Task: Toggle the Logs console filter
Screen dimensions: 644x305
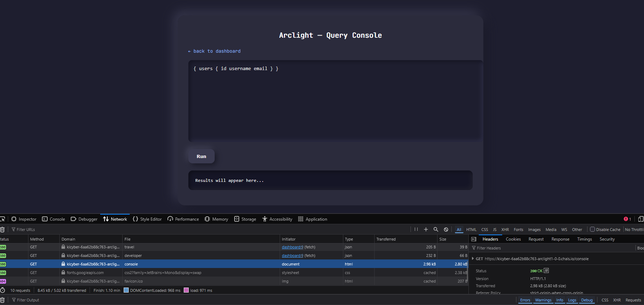Action: [x=572, y=300]
